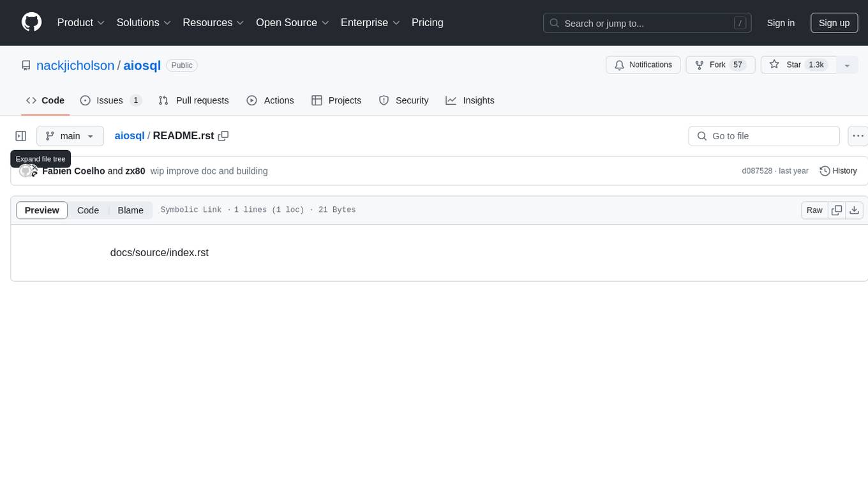
Task: Open the aiosql repository title link
Action: [142, 65]
